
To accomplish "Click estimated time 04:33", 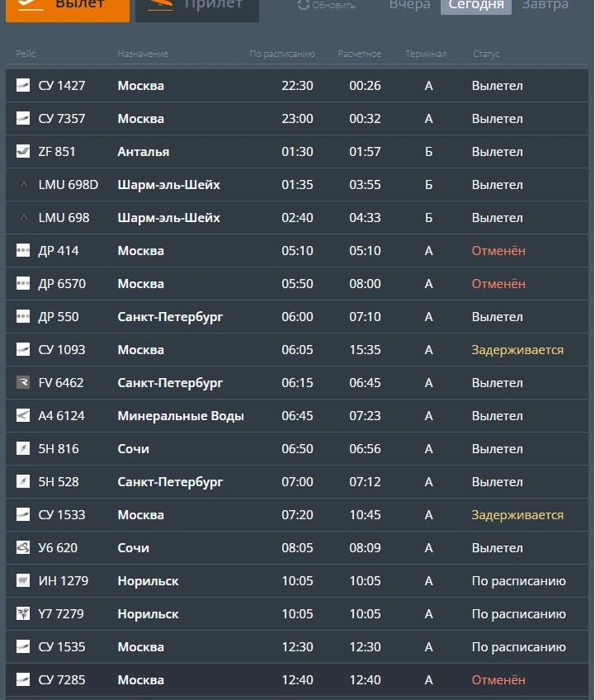I will [365, 217].
